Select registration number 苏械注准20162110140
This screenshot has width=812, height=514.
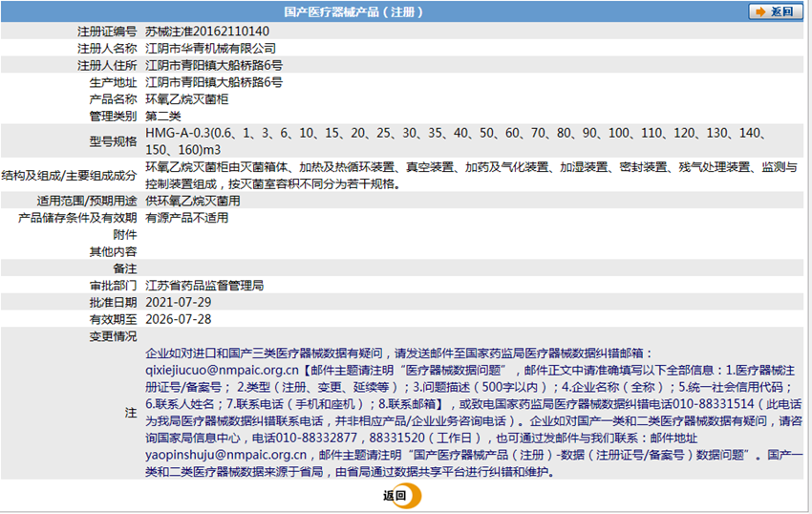207,32
